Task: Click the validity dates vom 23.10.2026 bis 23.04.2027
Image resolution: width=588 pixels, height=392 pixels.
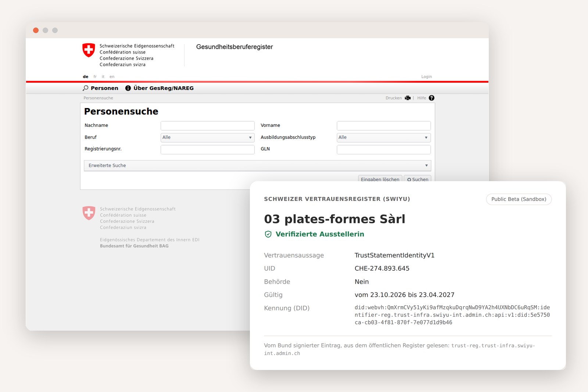Action: tap(404, 295)
